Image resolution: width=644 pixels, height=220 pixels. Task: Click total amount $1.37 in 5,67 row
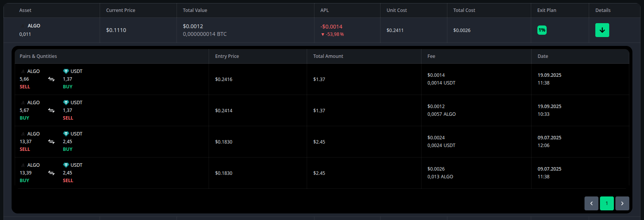[x=319, y=110]
